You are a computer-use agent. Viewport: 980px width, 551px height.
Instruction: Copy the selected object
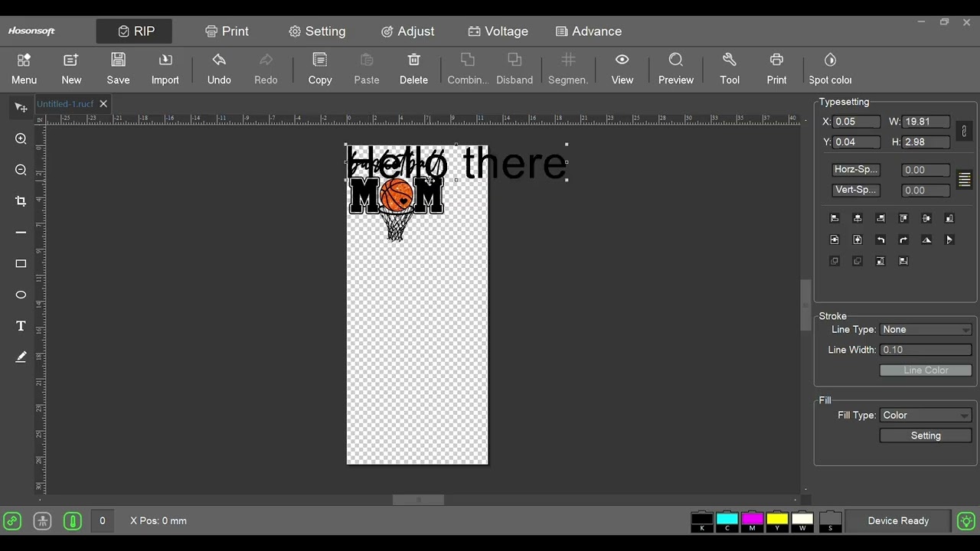click(x=320, y=68)
